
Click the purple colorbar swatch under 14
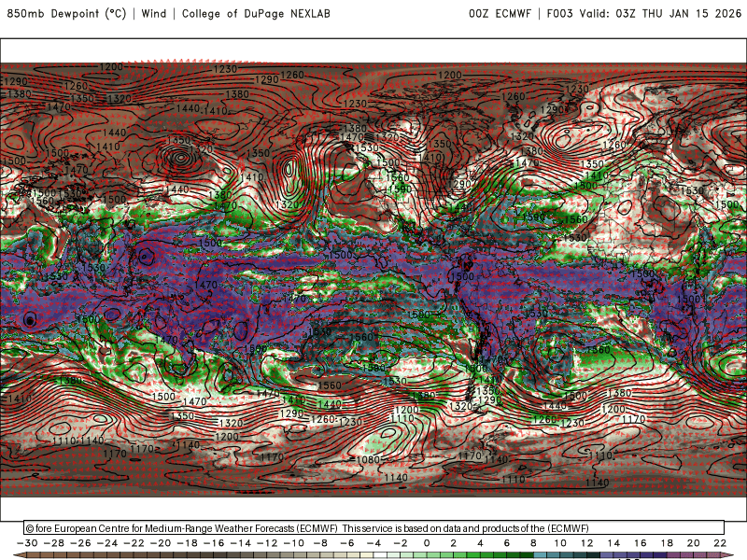(620, 555)
